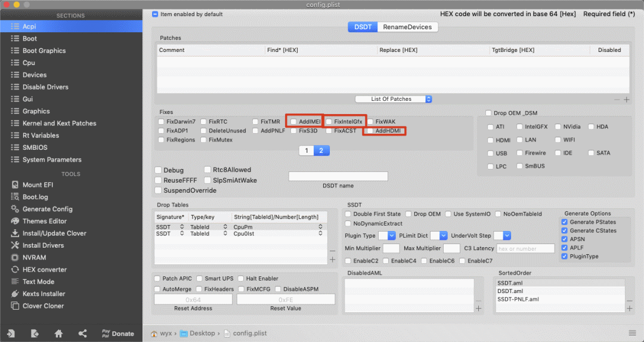Image resolution: width=644 pixels, height=342 pixels.
Task: Open the Mount EFI tool
Action: (38, 185)
